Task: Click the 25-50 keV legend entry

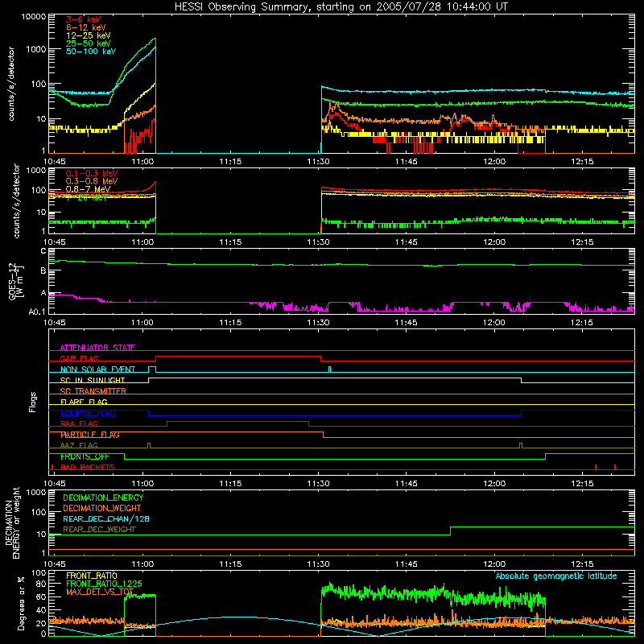Action: tap(89, 43)
